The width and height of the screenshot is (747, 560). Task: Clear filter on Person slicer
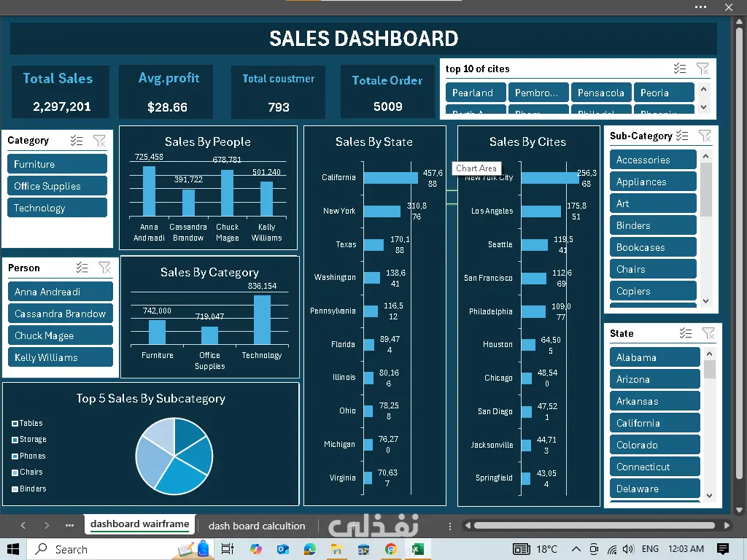pos(104,268)
